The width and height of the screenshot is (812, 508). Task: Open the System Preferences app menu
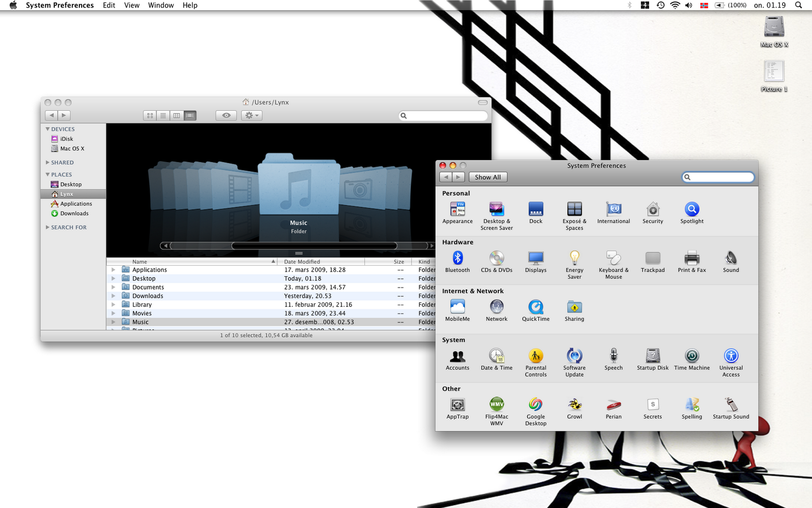pos(60,5)
